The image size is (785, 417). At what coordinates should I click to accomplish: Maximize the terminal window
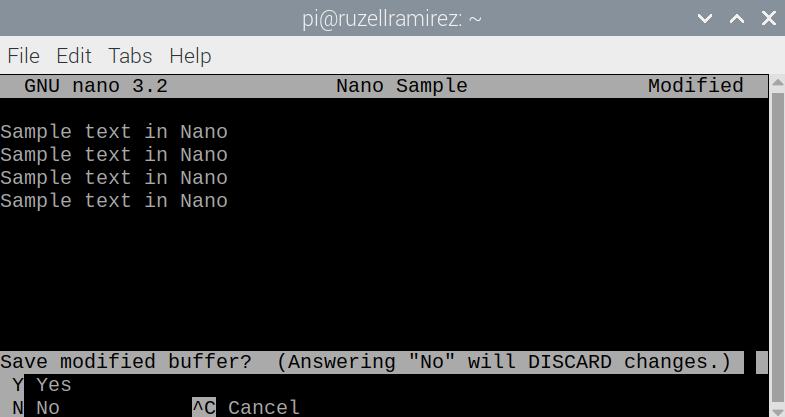737,19
